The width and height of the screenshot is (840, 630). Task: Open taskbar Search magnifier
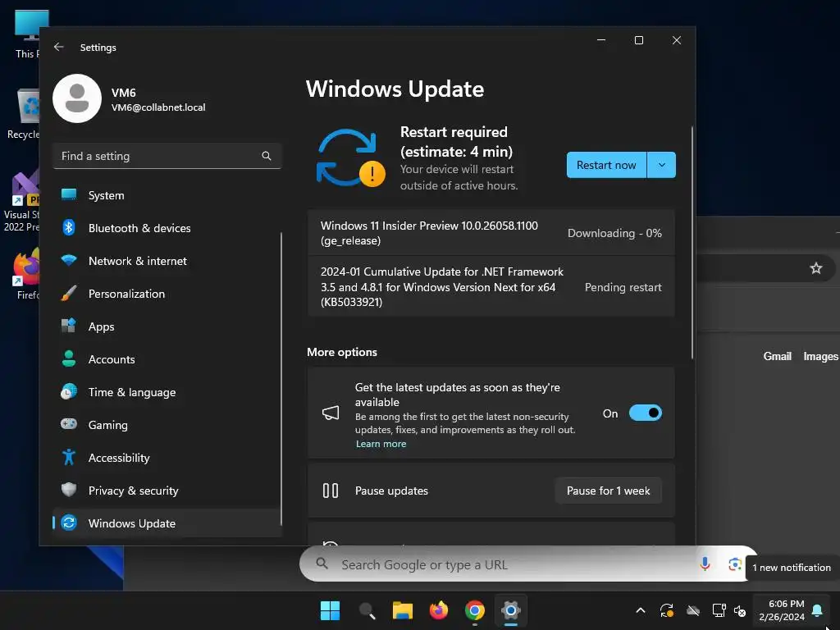tap(367, 610)
